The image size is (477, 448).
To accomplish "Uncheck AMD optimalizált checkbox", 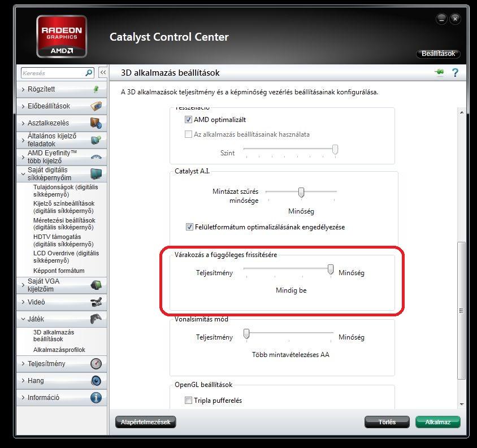I will pyautogui.click(x=188, y=120).
